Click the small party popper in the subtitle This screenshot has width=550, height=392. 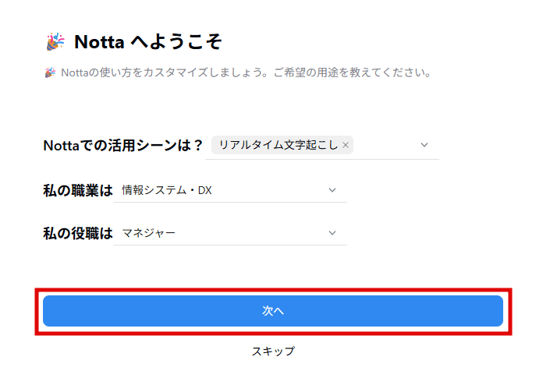(49, 72)
